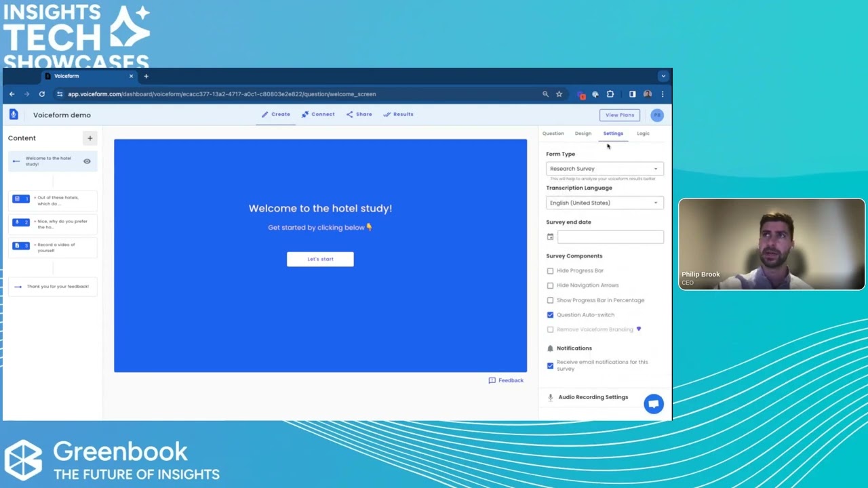The image size is (868, 488).
Task: Open Transcription Language dropdown
Action: click(x=604, y=203)
